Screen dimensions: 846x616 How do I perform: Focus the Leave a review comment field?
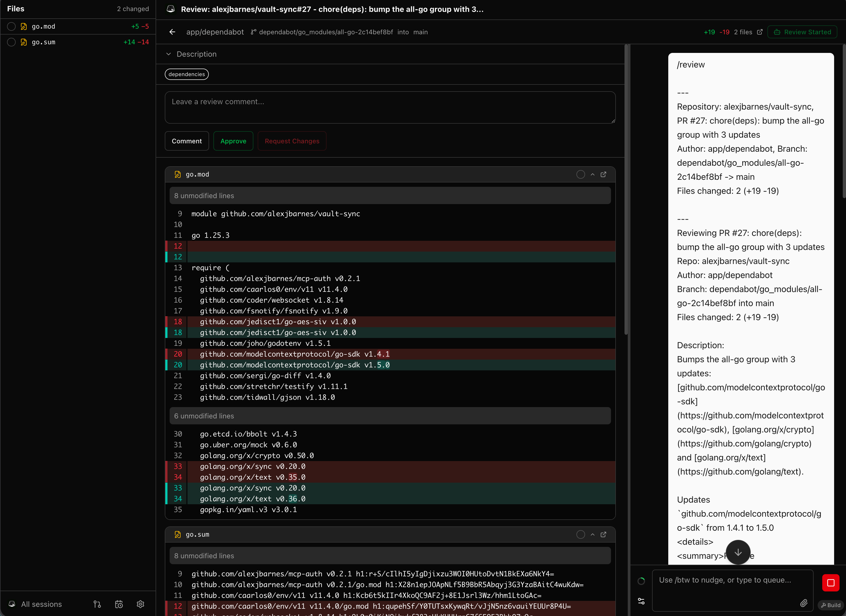[390, 107]
